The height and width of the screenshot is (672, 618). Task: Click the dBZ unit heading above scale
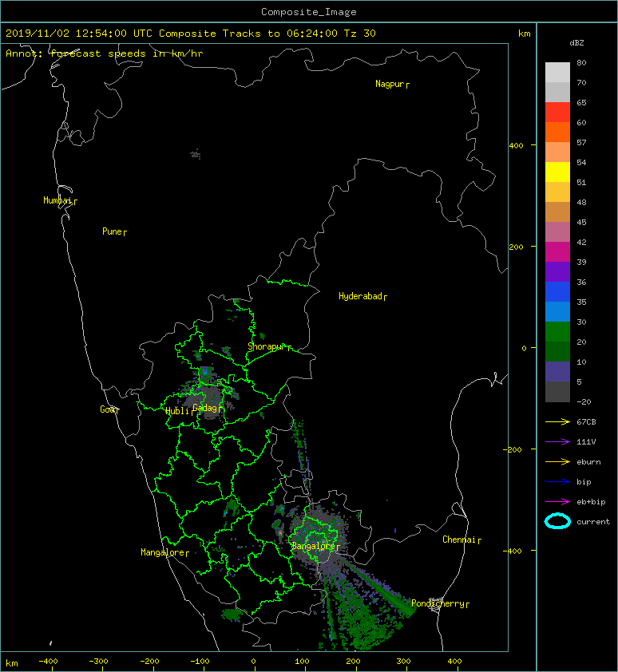pos(576,43)
